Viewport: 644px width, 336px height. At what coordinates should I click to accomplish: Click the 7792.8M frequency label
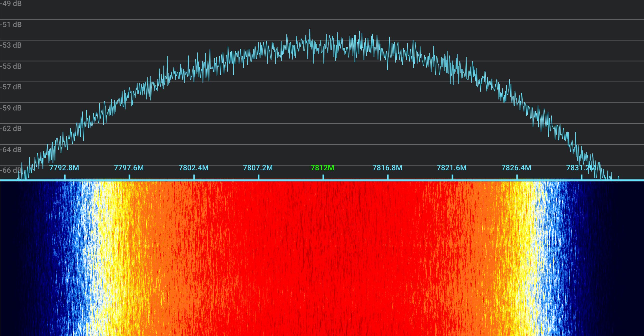(64, 168)
